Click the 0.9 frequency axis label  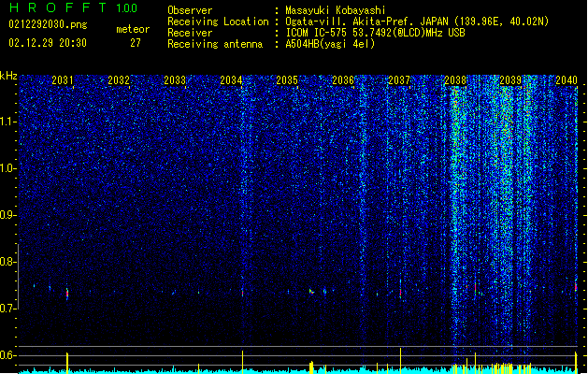click(8, 215)
